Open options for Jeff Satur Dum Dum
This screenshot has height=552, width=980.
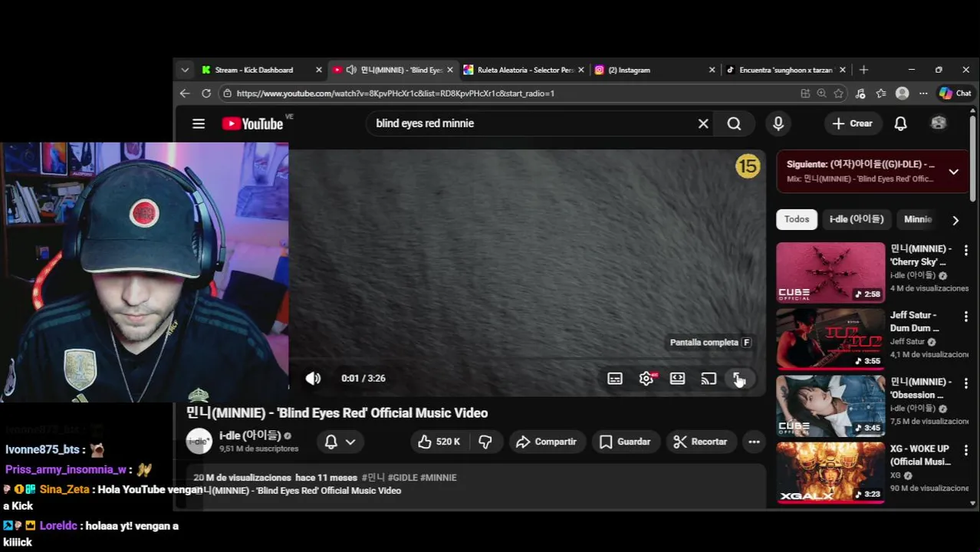click(966, 317)
